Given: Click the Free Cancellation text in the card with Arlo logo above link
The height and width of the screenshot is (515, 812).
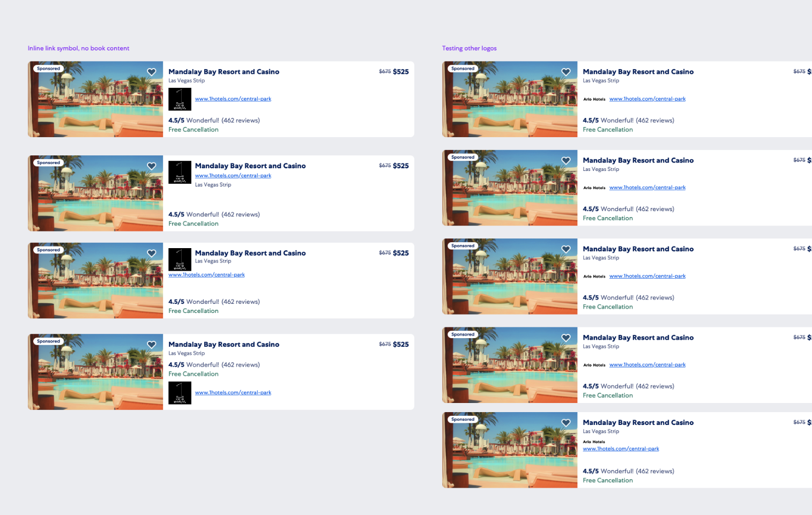Looking at the screenshot, I should tap(608, 481).
